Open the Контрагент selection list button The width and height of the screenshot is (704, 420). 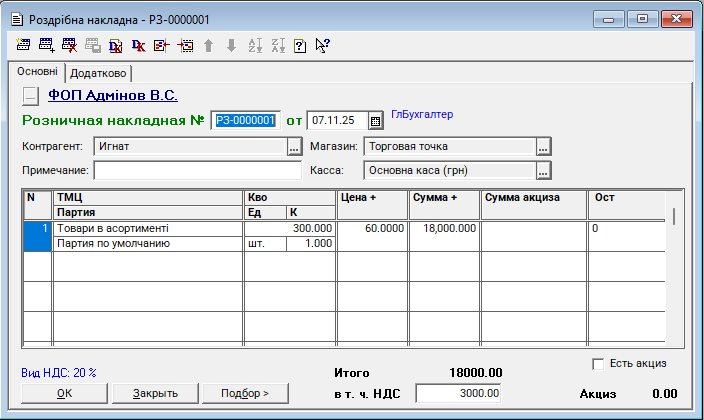(294, 147)
